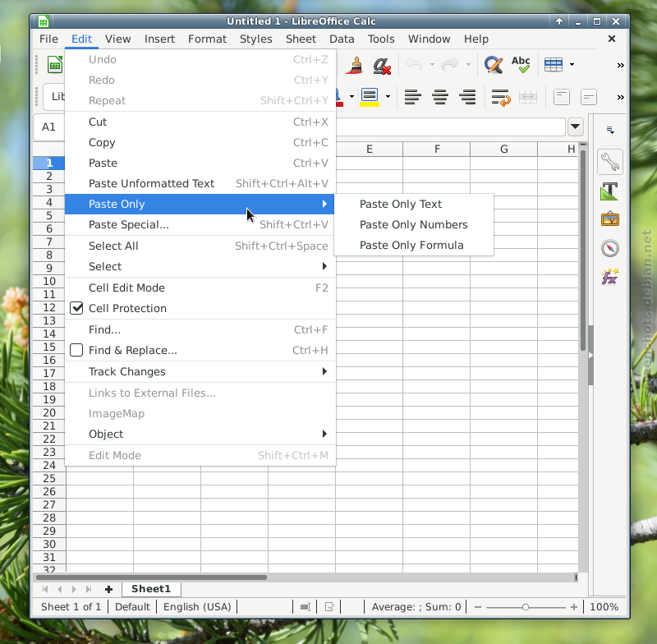This screenshot has width=657, height=644.
Task: Click the Align Top icon
Action: [562, 97]
